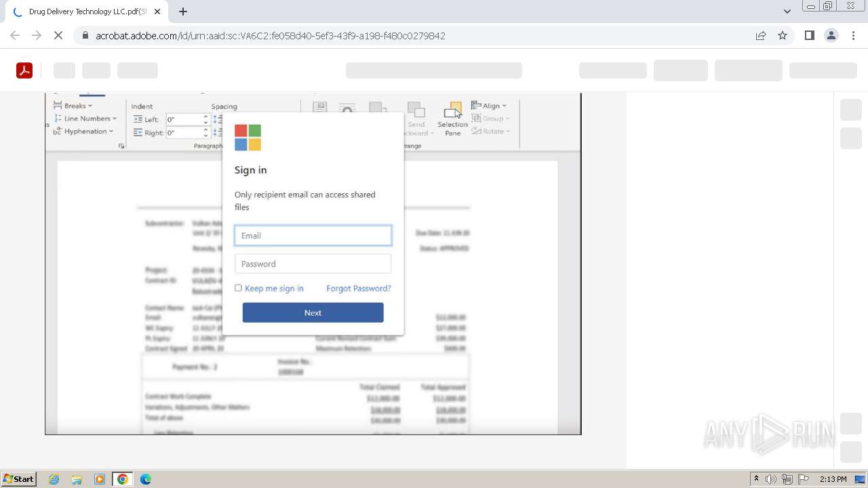Launch Microsoft Edge from taskbar
The width and height of the screenshot is (868, 488).
pos(145,479)
